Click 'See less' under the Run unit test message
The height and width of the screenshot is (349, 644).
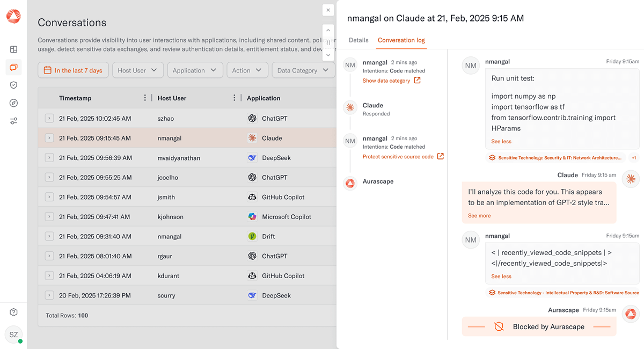point(501,141)
